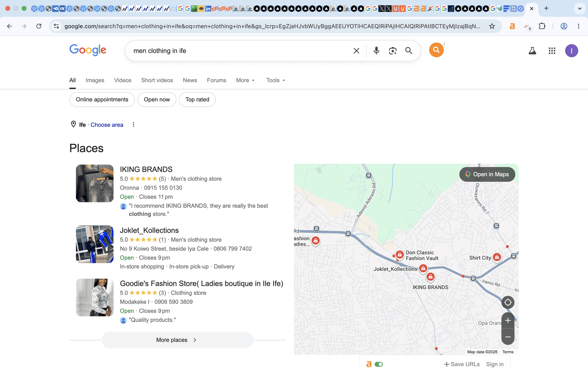This screenshot has height=368, width=588.
Task: Open the orange 'a' extension in toolbar
Action: (512, 26)
